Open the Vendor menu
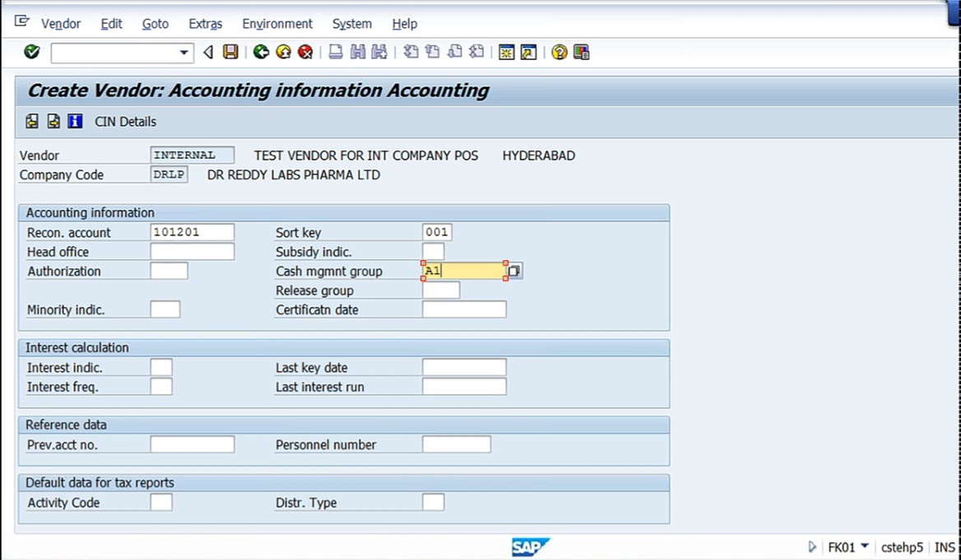Screen dimensions: 961x560 [61, 23]
